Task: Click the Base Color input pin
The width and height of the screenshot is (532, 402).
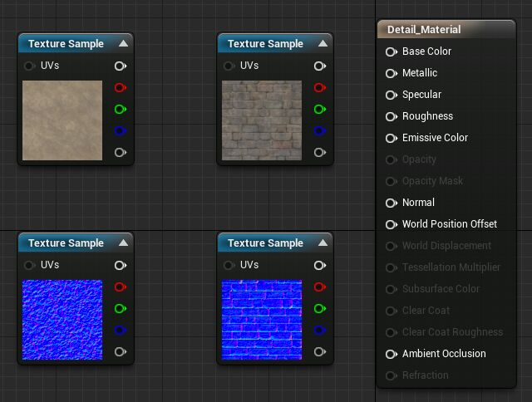Action: pos(392,51)
